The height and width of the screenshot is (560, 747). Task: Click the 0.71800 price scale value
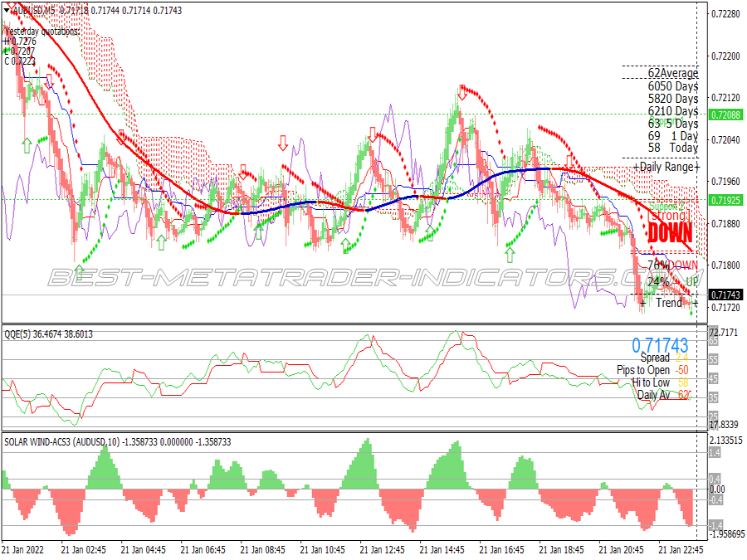(x=725, y=265)
